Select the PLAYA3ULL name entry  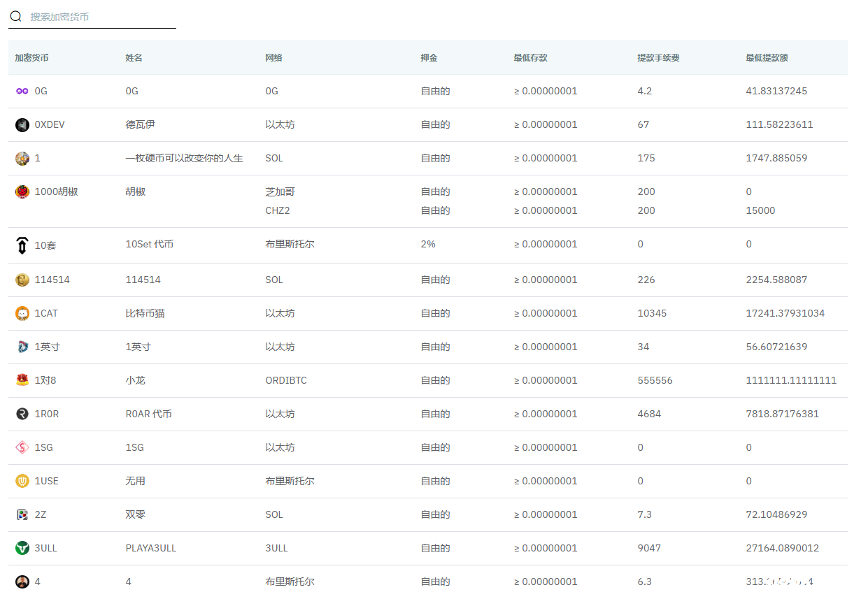[x=150, y=548]
